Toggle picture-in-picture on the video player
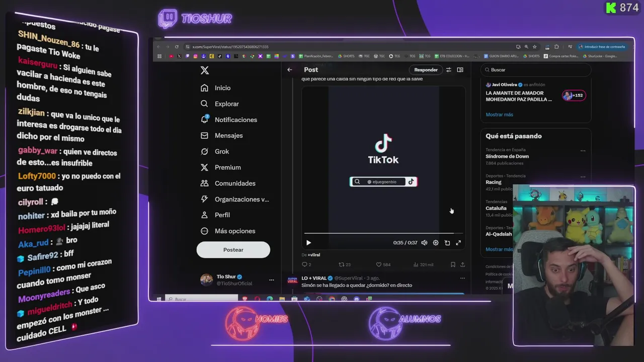Screen dimensions: 644x362 coord(447,243)
